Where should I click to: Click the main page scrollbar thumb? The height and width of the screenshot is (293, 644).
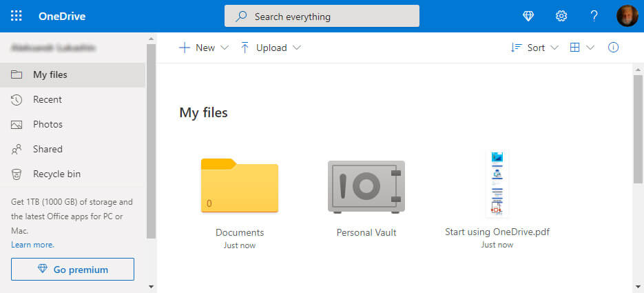coord(638,129)
